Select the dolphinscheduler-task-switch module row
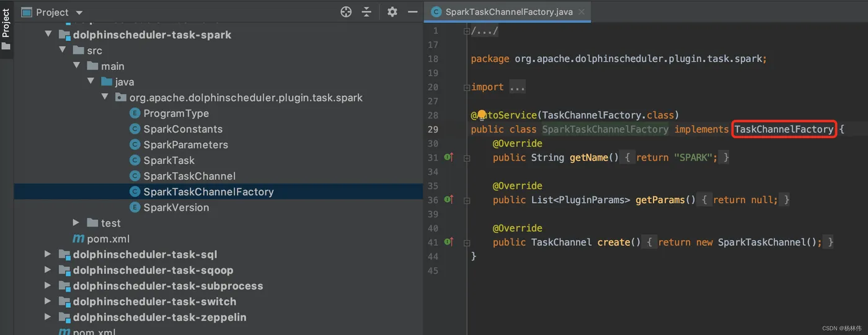 (x=218, y=302)
